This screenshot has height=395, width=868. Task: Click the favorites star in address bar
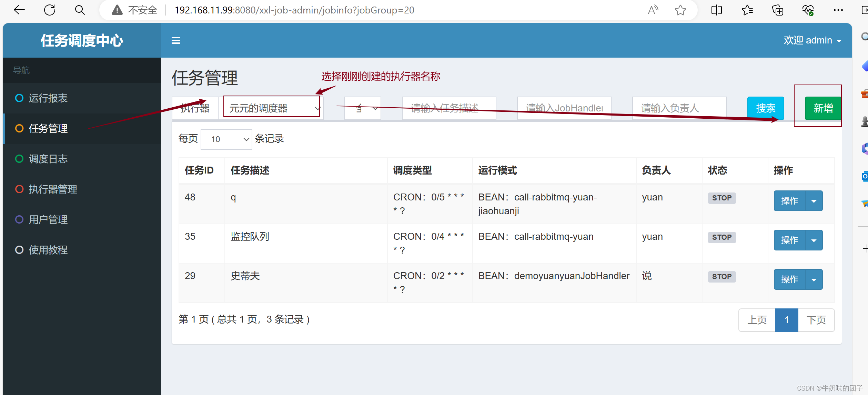point(680,10)
